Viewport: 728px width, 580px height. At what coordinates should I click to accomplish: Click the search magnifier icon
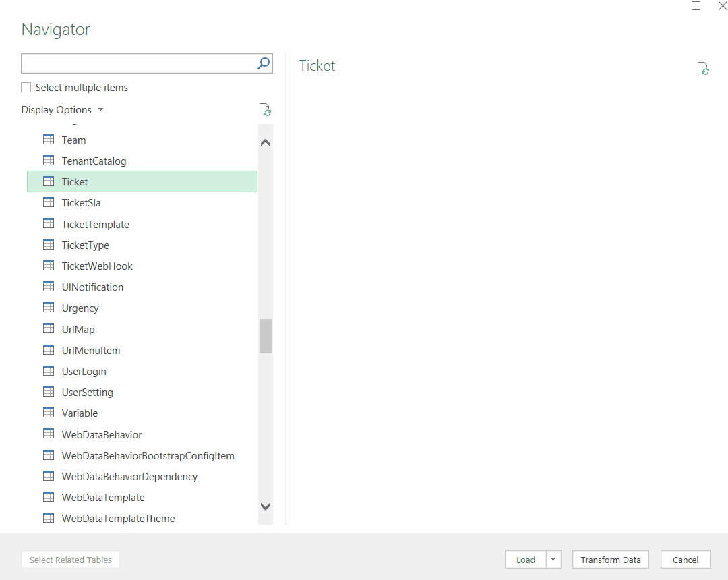263,63
